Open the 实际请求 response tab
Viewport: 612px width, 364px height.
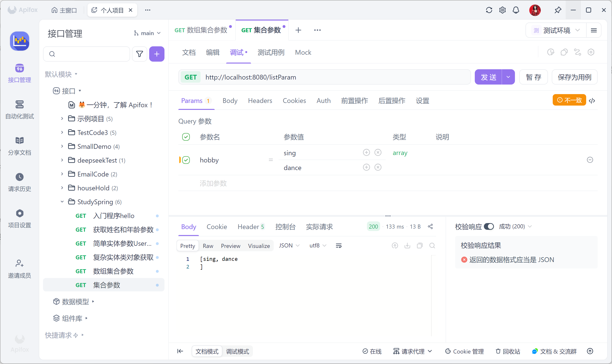[x=319, y=226]
